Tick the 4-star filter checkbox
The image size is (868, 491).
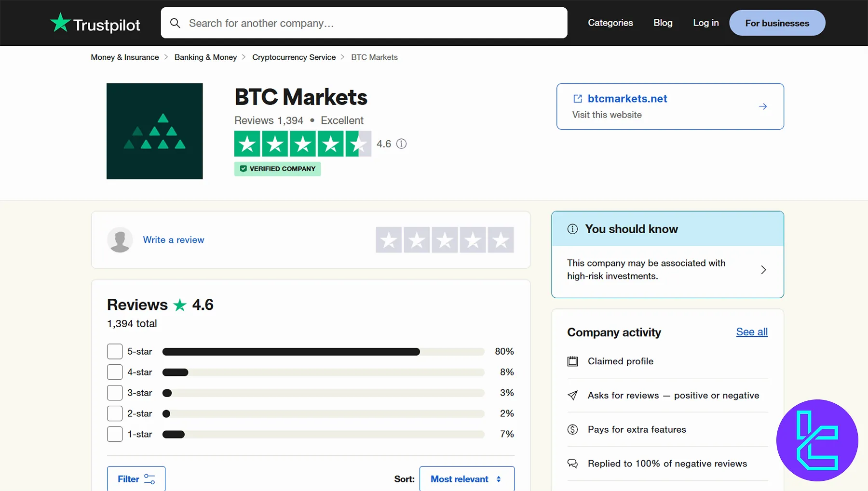(x=115, y=372)
